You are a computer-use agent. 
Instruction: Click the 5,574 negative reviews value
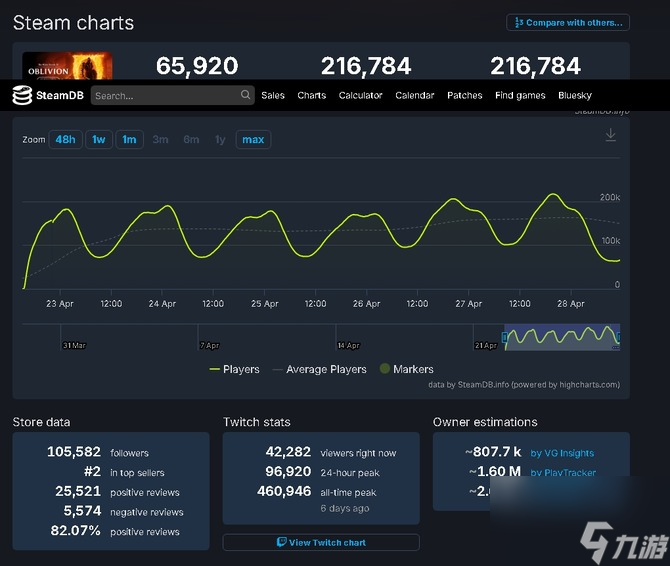click(x=82, y=511)
